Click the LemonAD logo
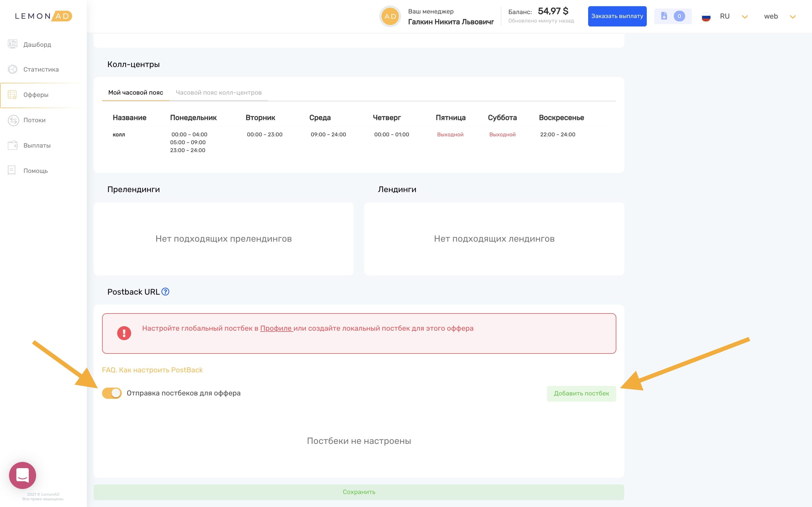Viewport: 812px width, 507px height. [x=43, y=16]
